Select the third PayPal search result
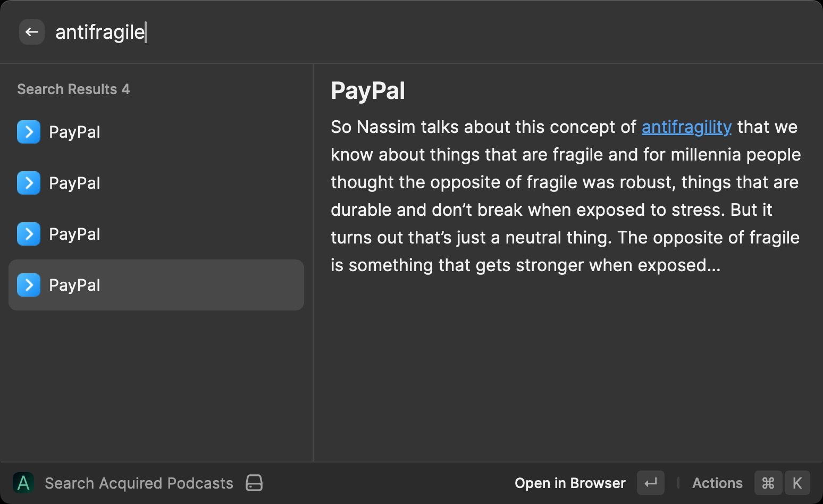The height and width of the screenshot is (504, 823). tap(156, 234)
